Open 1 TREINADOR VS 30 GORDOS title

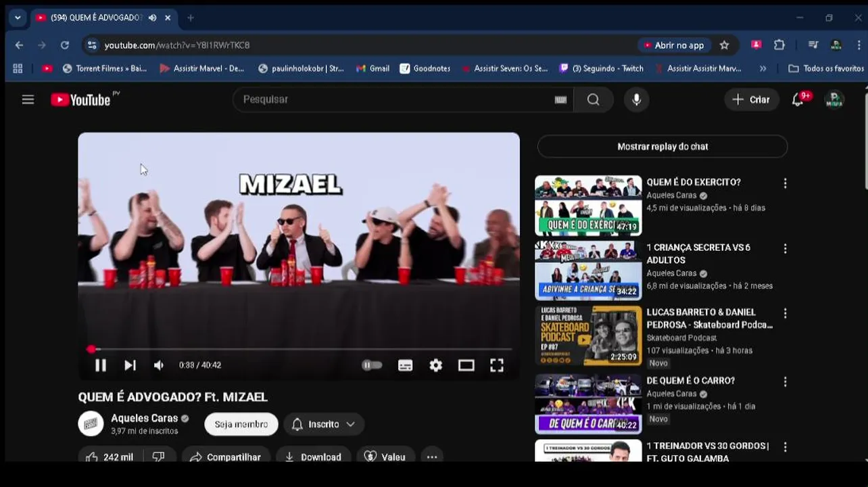[x=708, y=452]
